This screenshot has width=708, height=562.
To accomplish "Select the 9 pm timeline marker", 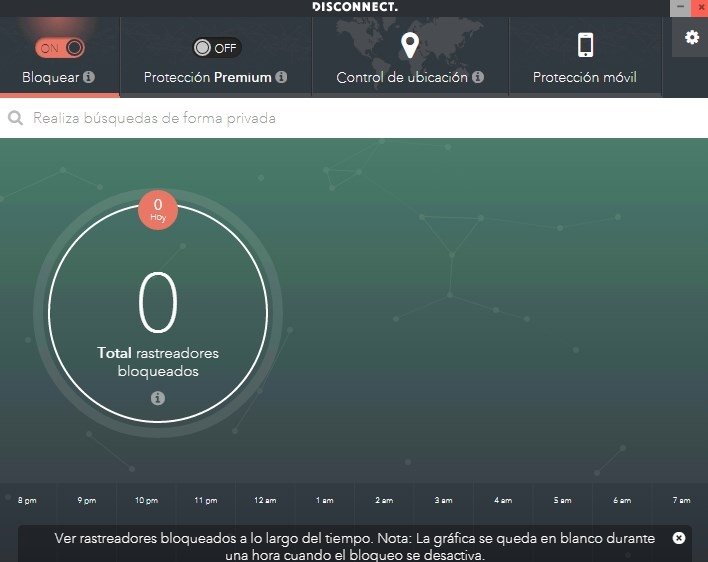I will point(87,500).
